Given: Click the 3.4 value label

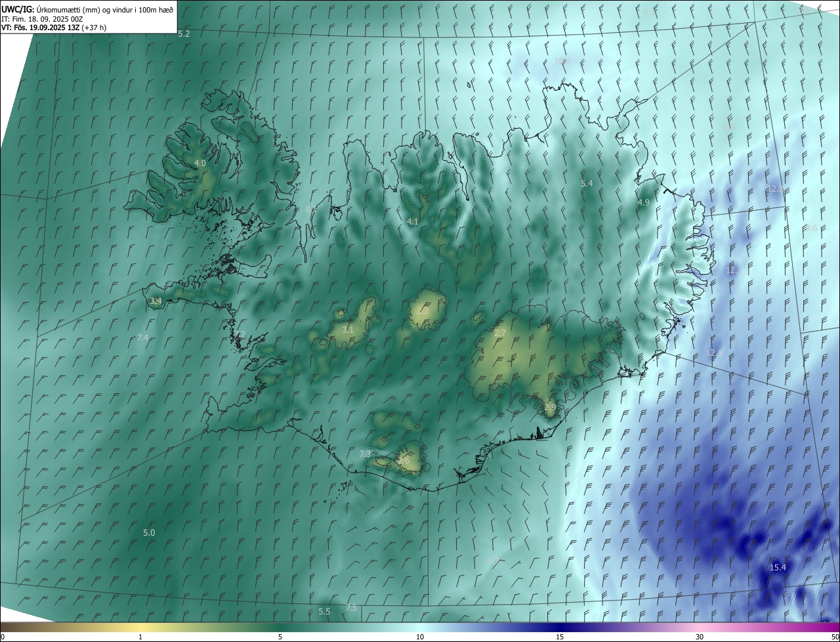Looking at the screenshot, I should pos(156,301).
